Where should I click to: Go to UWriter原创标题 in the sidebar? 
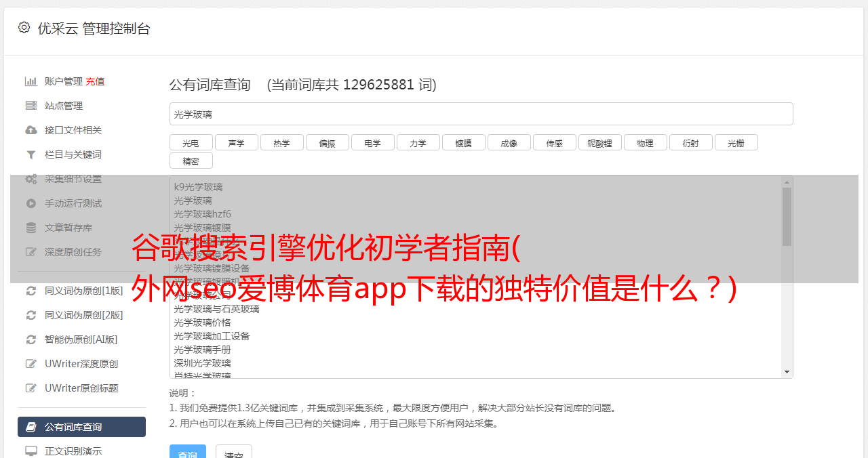click(x=81, y=388)
